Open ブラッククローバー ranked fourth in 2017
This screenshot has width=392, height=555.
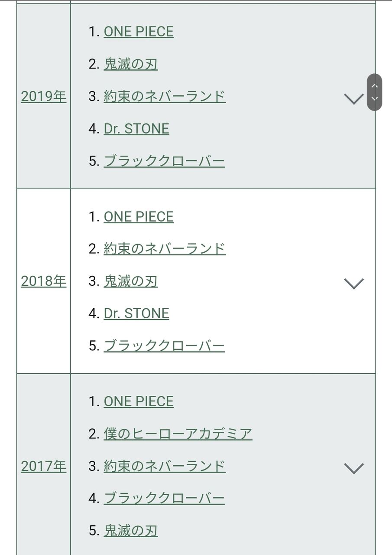[165, 499]
